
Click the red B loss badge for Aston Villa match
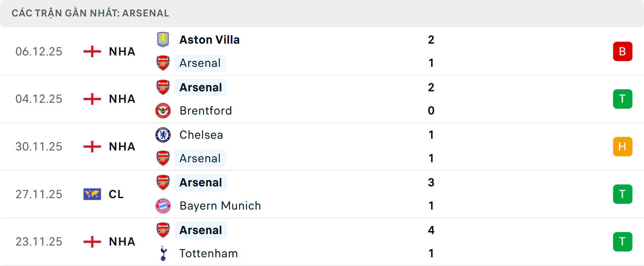(x=623, y=51)
